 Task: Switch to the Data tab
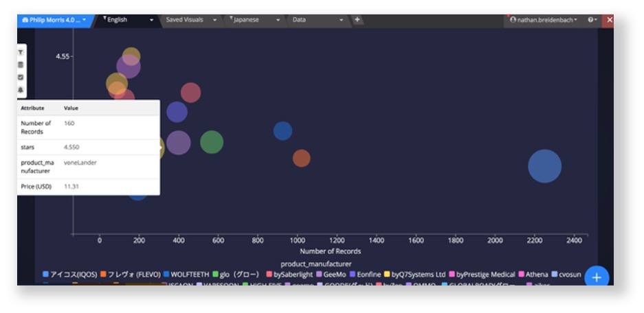pyautogui.click(x=299, y=20)
